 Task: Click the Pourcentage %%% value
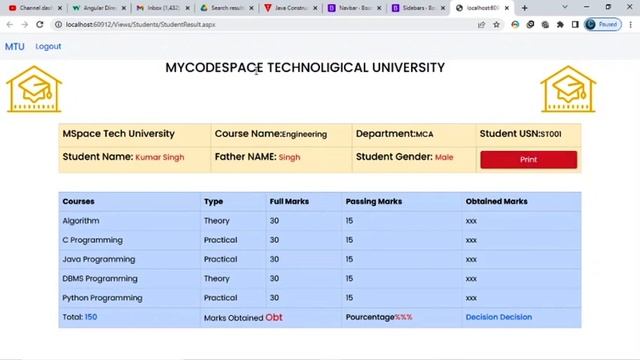pyautogui.click(x=403, y=317)
